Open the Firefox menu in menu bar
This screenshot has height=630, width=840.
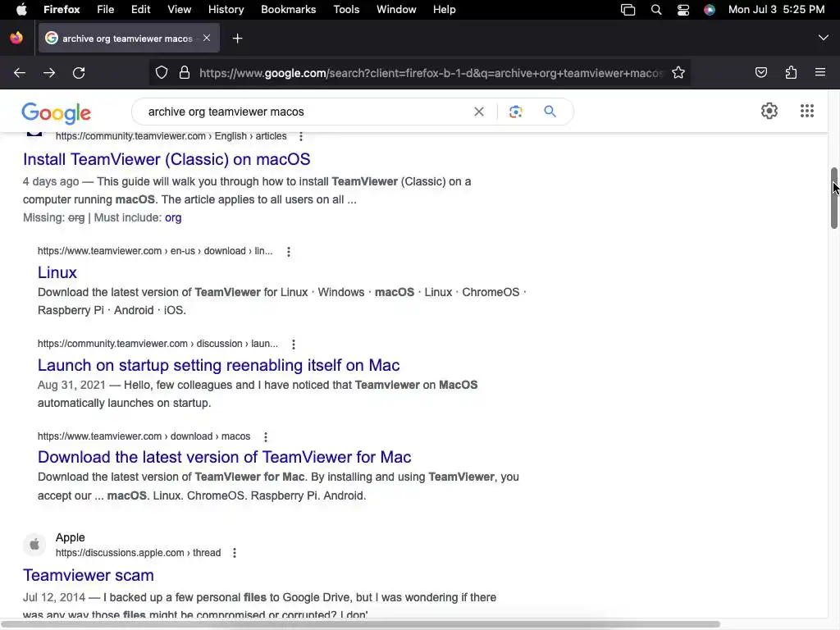click(x=62, y=10)
